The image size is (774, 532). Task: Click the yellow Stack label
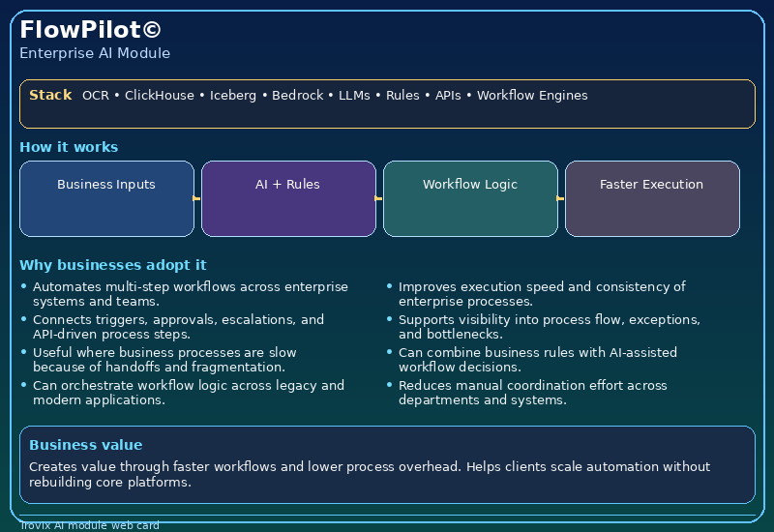(x=50, y=95)
